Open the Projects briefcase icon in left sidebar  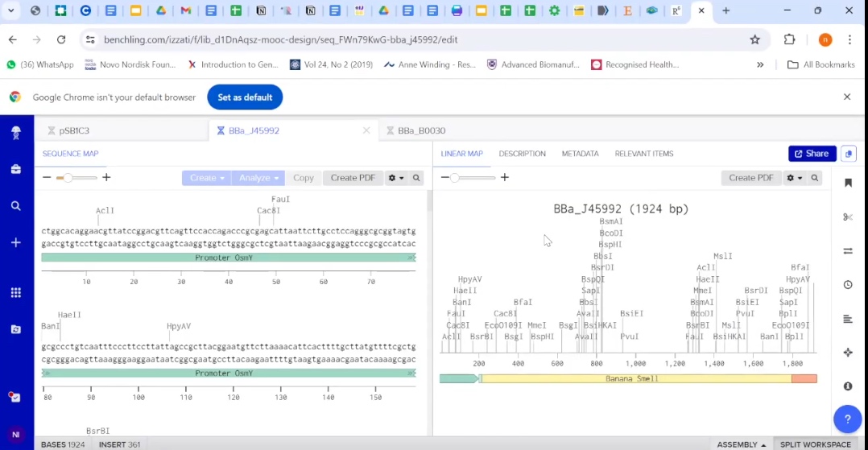15,169
